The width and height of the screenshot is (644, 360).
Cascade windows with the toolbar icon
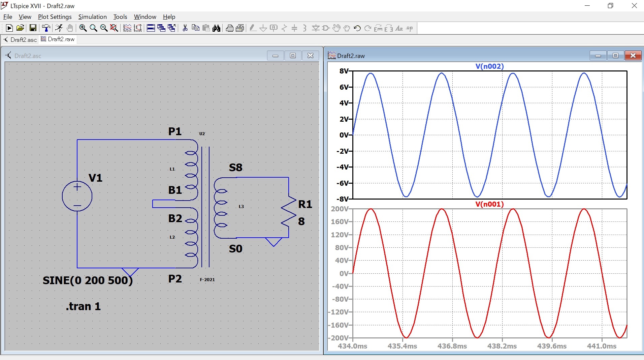click(x=161, y=28)
